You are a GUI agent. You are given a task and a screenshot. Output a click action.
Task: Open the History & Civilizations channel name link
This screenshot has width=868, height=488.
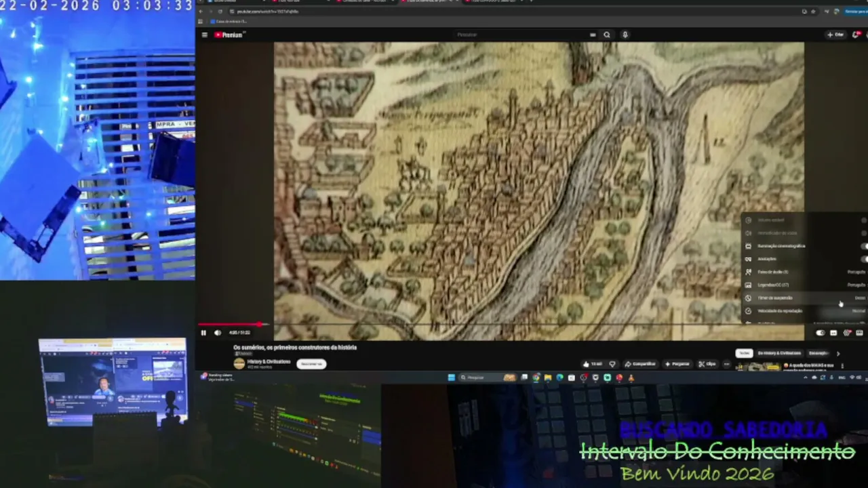click(x=269, y=361)
